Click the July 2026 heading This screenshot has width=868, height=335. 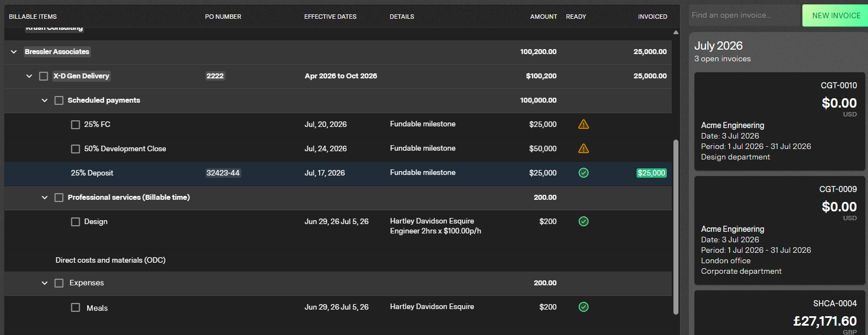click(719, 46)
